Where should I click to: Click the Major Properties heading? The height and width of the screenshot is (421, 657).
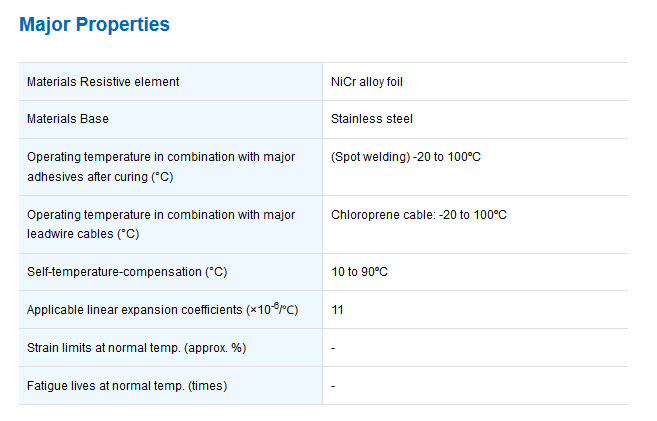point(94,24)
